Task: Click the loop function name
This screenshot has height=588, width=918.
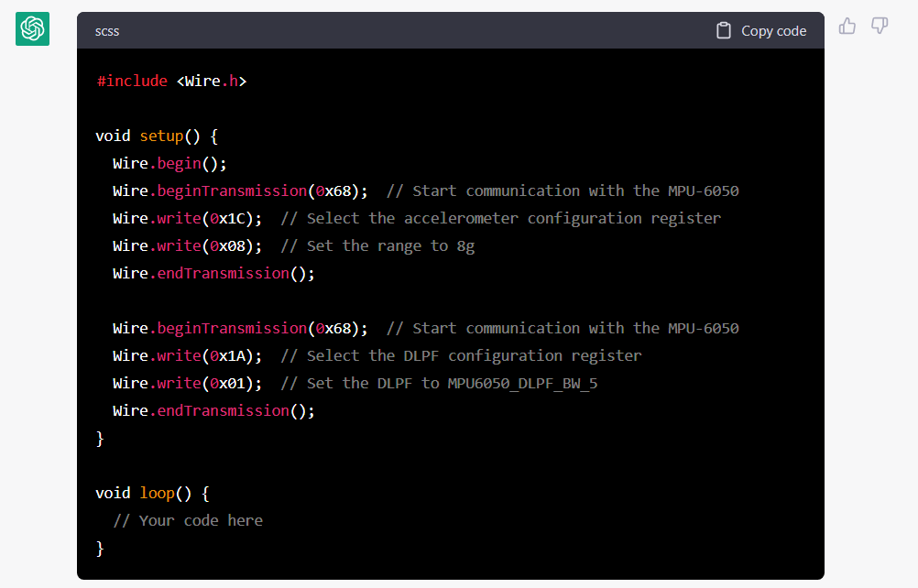Action: tap(156, 493)
